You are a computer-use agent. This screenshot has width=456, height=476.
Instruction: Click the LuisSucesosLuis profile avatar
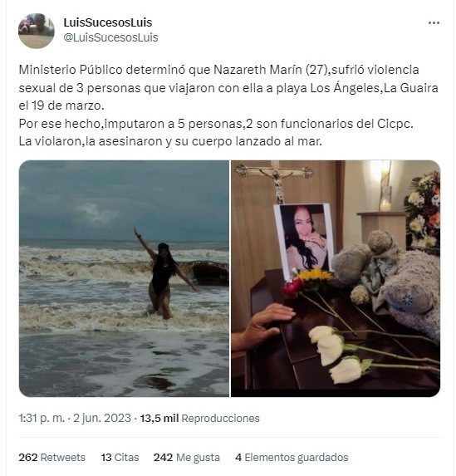coord(37,31)
